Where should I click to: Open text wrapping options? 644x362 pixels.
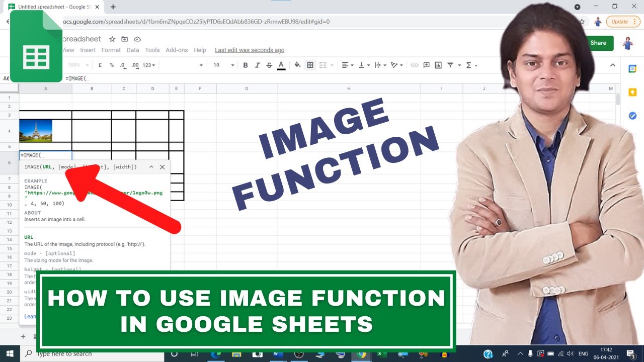click(x=380, y=65)
